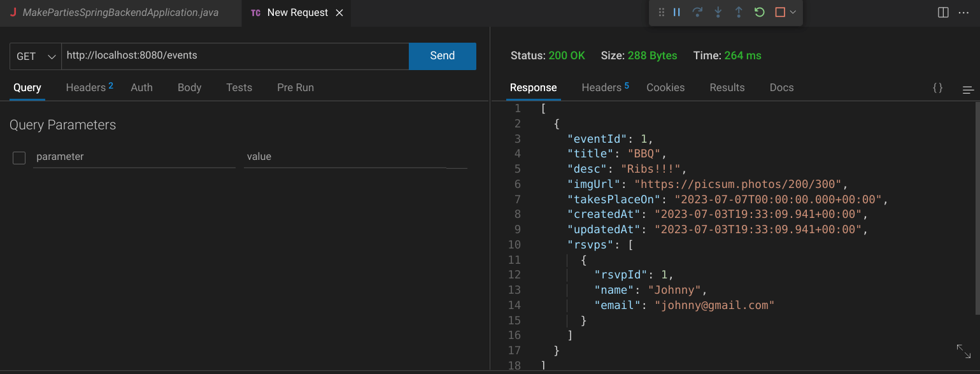Click the parameter name field
Image resolution: width=980 pixels, height=374 pixels.
[134, 157]
